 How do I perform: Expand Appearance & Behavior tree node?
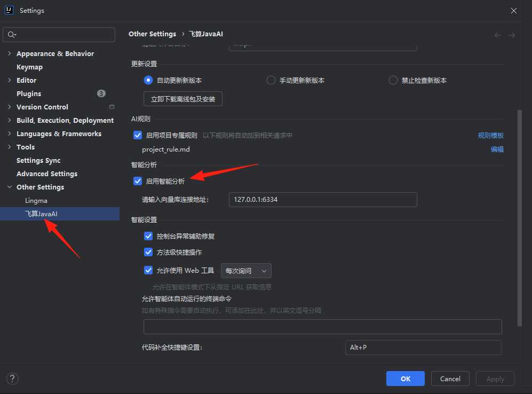coord(10,53)
